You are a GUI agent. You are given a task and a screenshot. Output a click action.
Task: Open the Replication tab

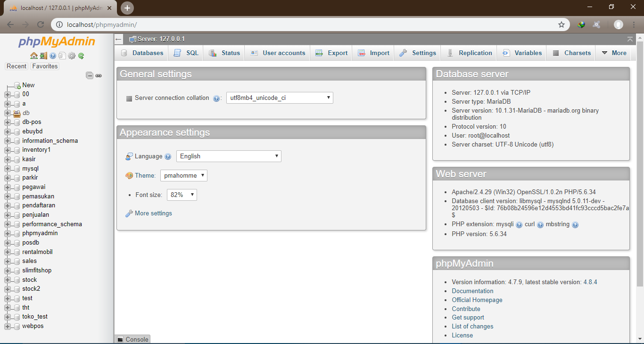pos(469,53)
